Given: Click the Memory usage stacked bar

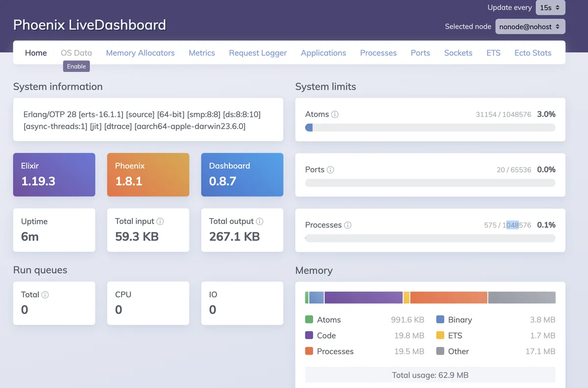Looking at the screenshot, I should pyautogui.click(x=430, y=297).
